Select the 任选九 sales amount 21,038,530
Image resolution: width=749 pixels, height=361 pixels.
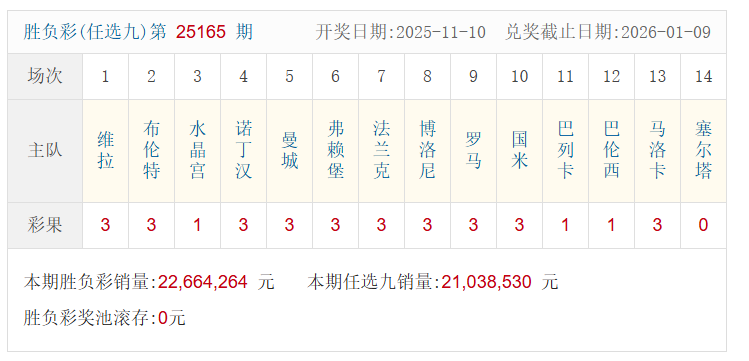pyautogui.click(x=486, y=282)
